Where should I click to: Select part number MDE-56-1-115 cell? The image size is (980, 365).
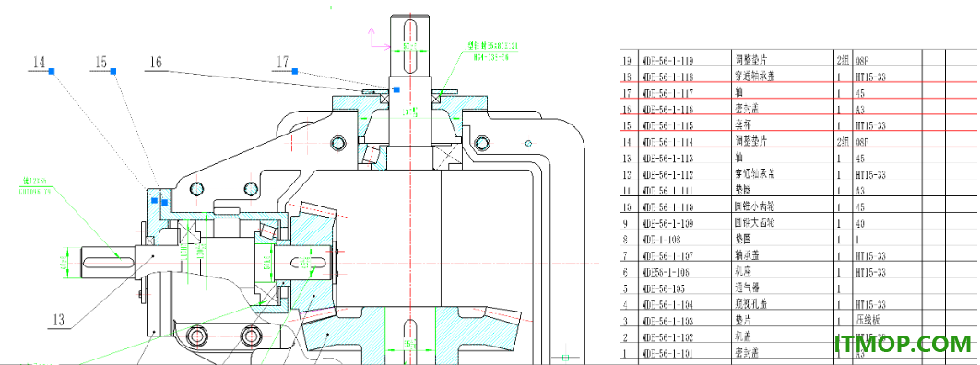pos(667,125)
